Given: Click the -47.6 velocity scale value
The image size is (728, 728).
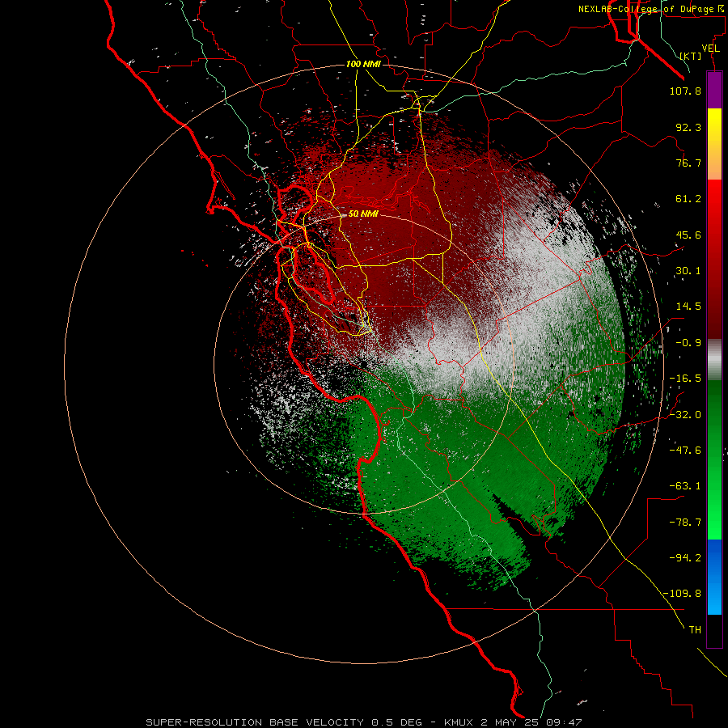Looking at the screenshot, I should pyautogui.click(x=685, y=451).
